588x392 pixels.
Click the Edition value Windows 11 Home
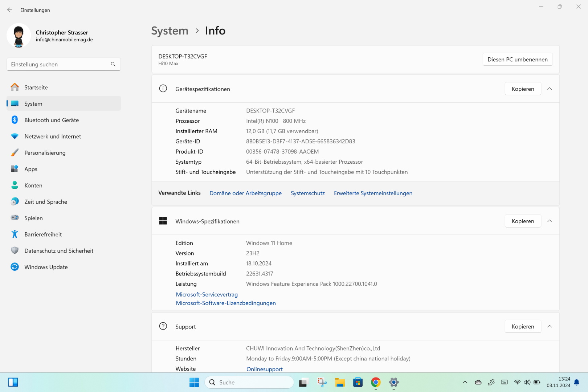pos(269,243)
